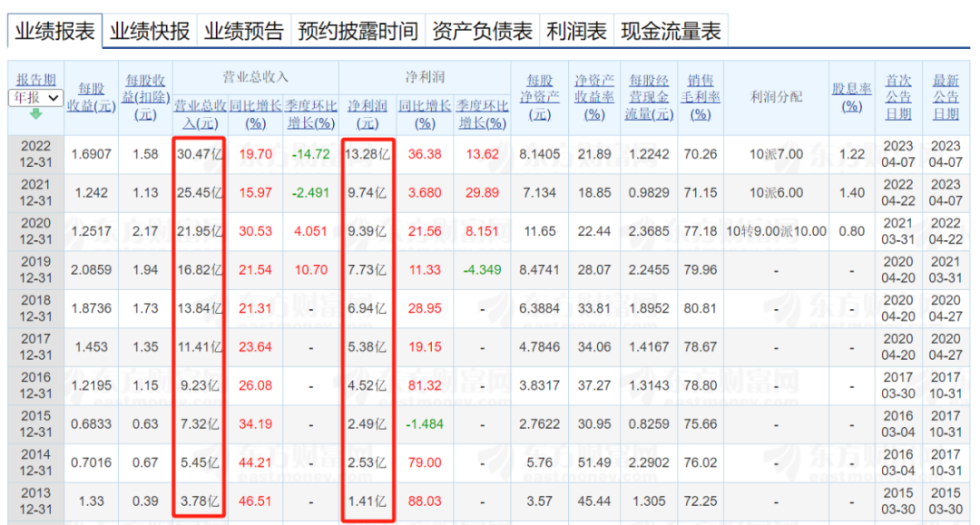Select the 10转9.00派10.00 profit distribution cell

(776, 231)
